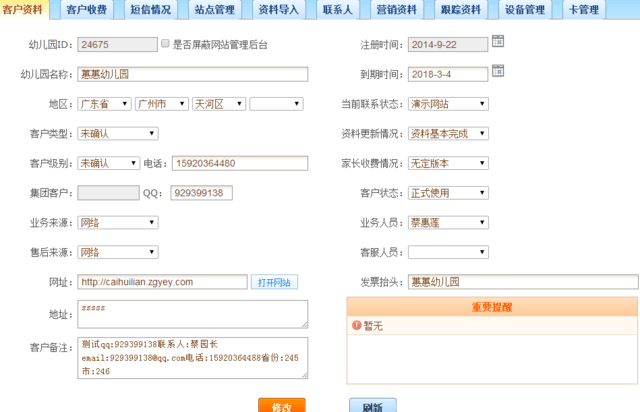The height and width of the screenshot is (412, 640).
Task: Click the 到期时间 date field
Action: pyautogui.click(x=448, y=74)
